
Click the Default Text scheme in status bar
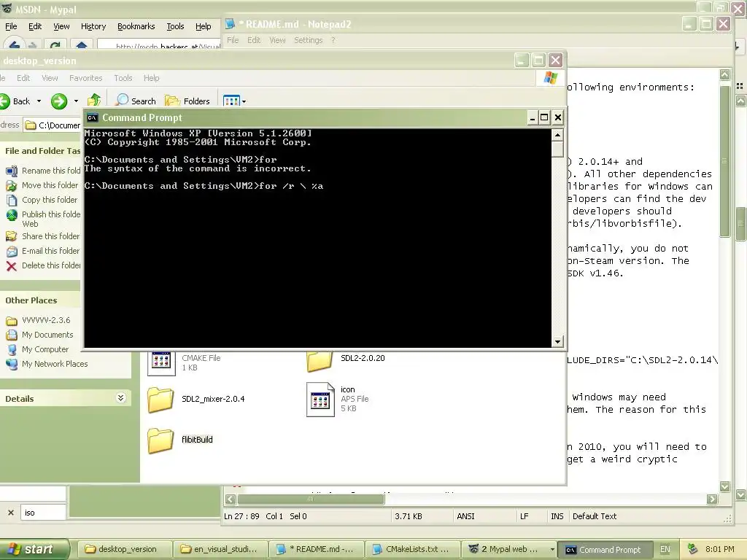pyautogui.click(x=595, y=516)
